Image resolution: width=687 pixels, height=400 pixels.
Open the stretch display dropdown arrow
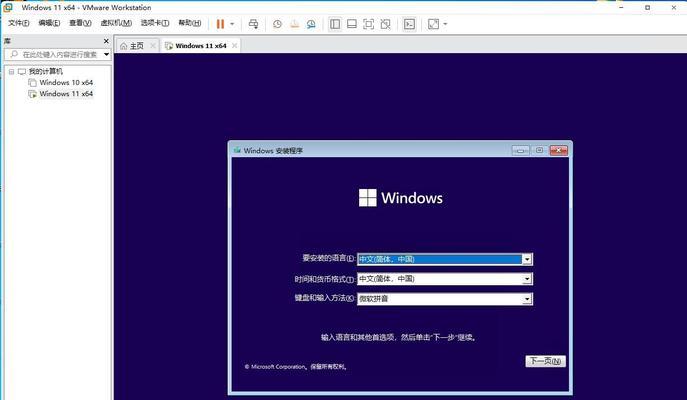tap(445, 24)
